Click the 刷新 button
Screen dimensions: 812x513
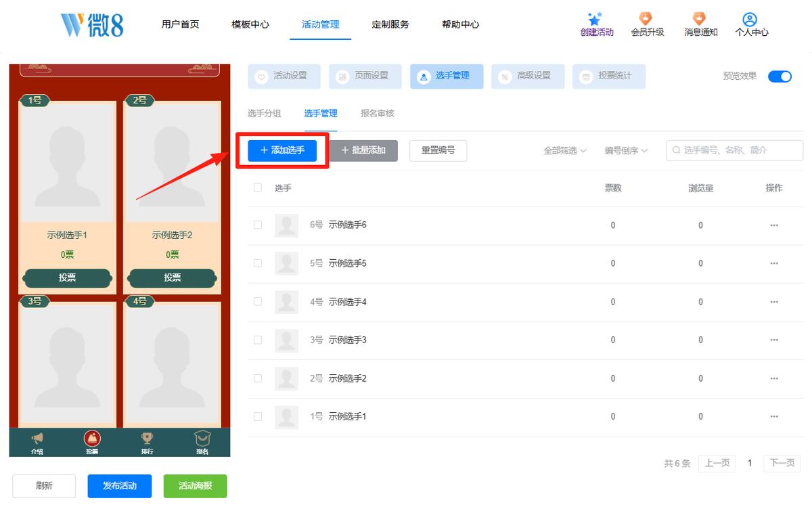(x=44, y=486)
